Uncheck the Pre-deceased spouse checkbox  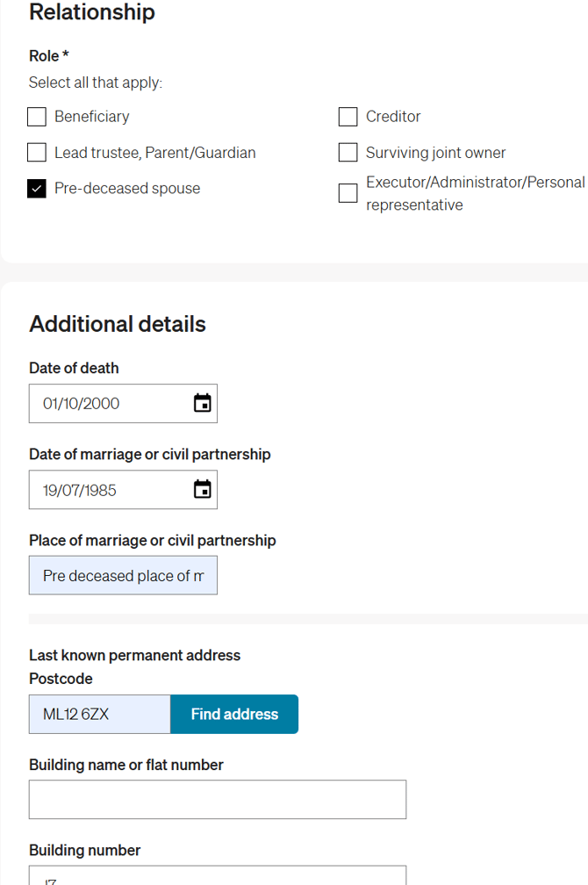(37, 189)
